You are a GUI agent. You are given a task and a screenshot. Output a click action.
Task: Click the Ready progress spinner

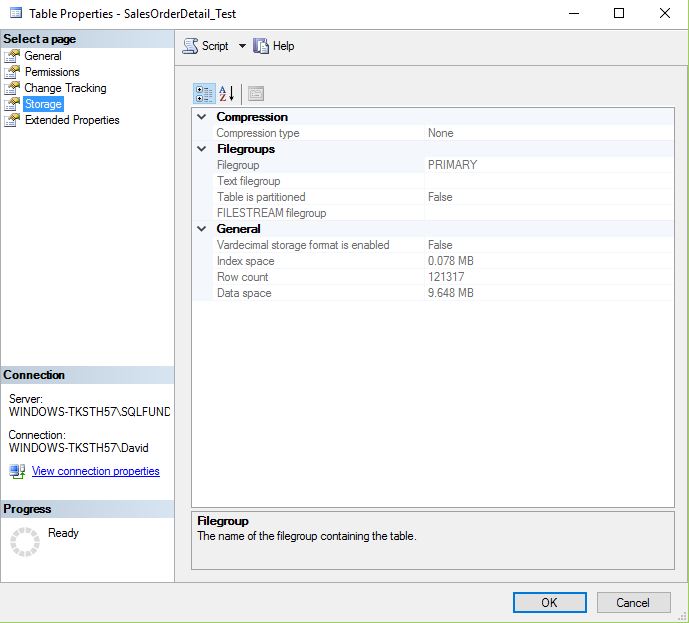coord(25,542)
